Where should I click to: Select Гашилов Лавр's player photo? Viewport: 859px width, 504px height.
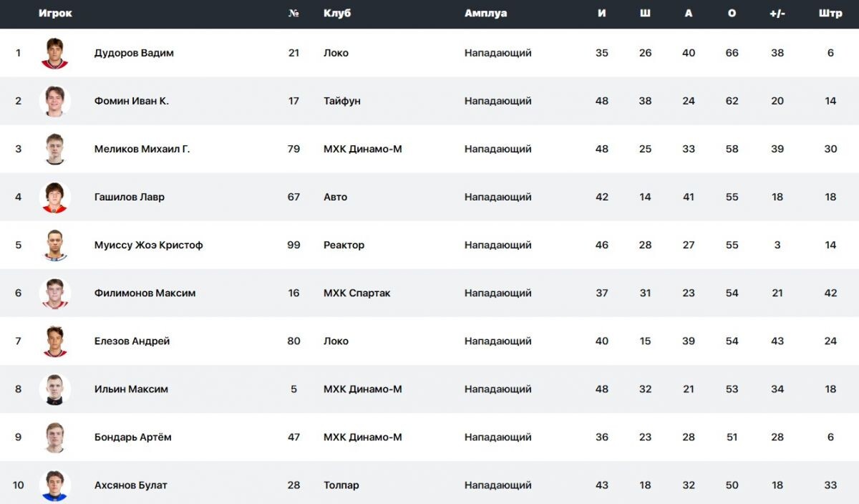54,197
